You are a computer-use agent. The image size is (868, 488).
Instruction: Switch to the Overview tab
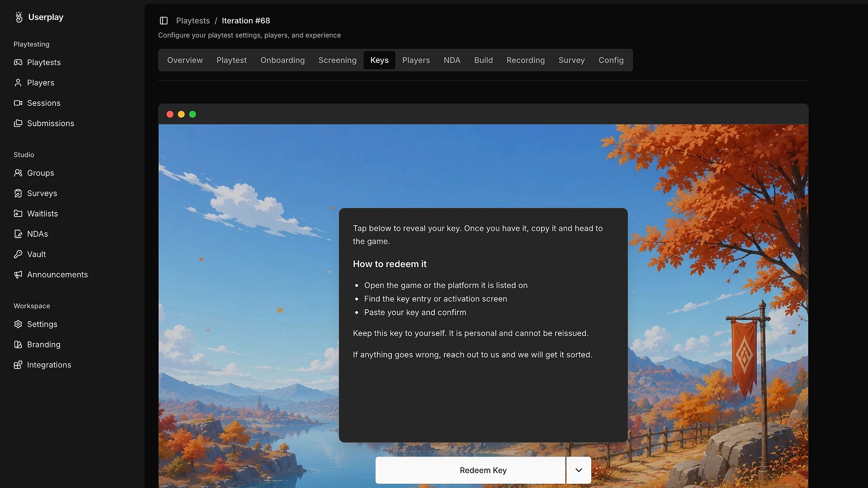tap(185, 60)
